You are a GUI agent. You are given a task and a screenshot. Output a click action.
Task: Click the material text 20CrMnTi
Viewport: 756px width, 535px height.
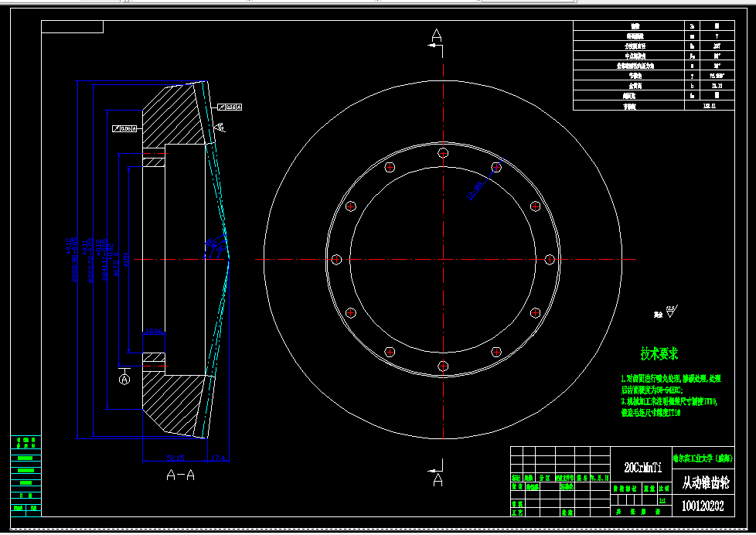642,468
